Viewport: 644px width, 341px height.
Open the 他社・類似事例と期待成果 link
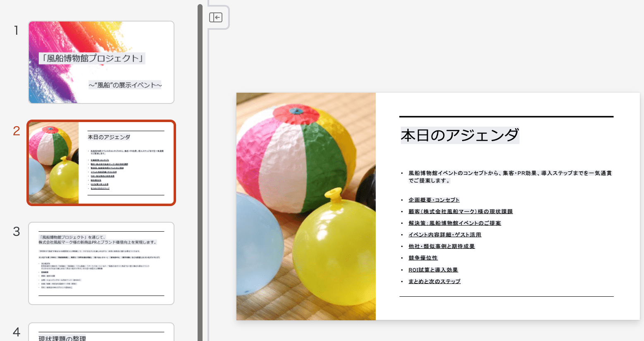coord(441,246)
